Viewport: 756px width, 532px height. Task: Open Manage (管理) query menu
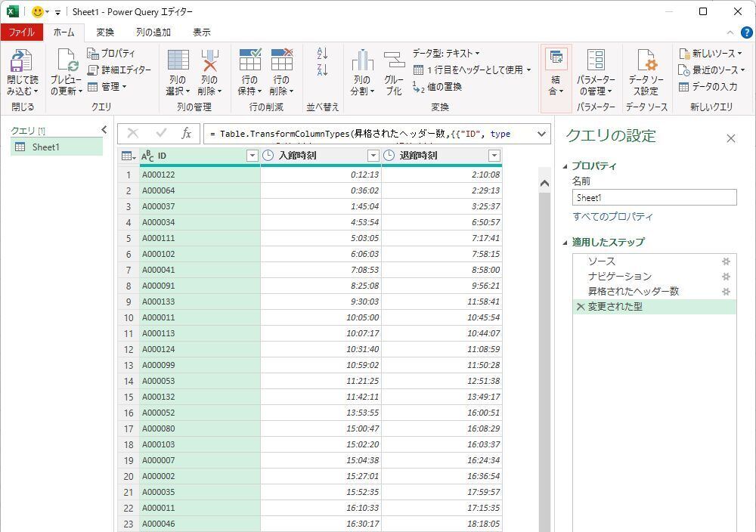point(107,87)
